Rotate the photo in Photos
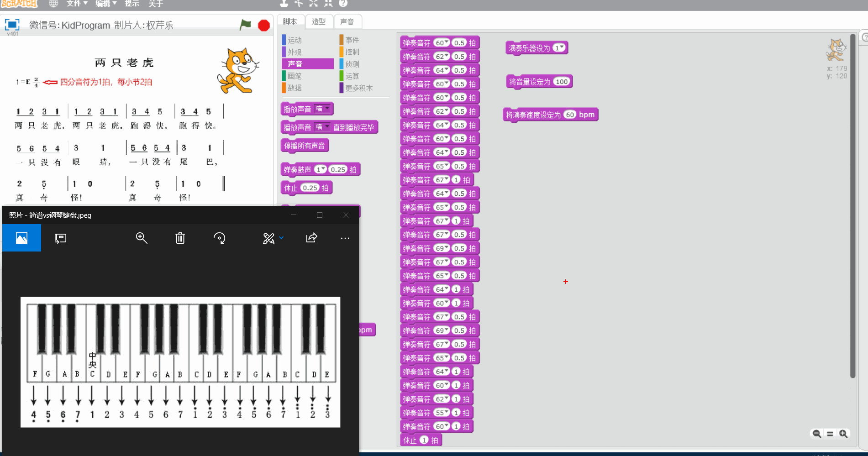Screen dimensions: 868x456 point(219,238)
